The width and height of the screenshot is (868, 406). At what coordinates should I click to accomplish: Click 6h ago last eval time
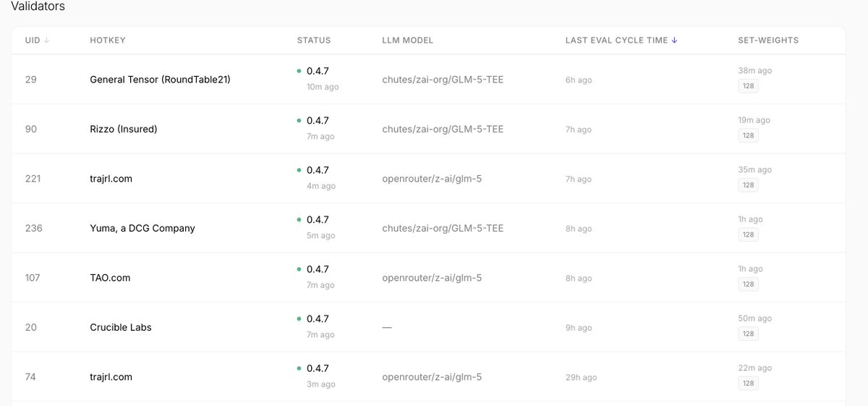tap(579, 80)
